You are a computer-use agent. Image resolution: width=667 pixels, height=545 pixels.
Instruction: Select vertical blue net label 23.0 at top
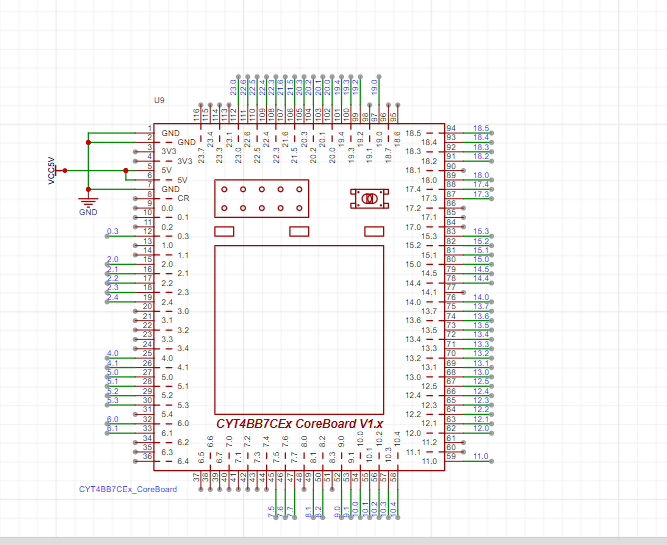(x=234, y=87)
